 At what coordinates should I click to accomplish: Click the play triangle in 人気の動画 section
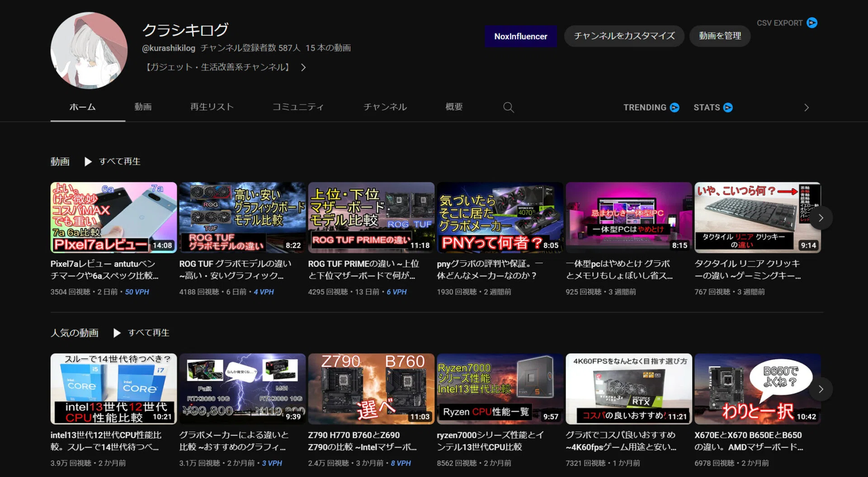click(x=117, y=333)
